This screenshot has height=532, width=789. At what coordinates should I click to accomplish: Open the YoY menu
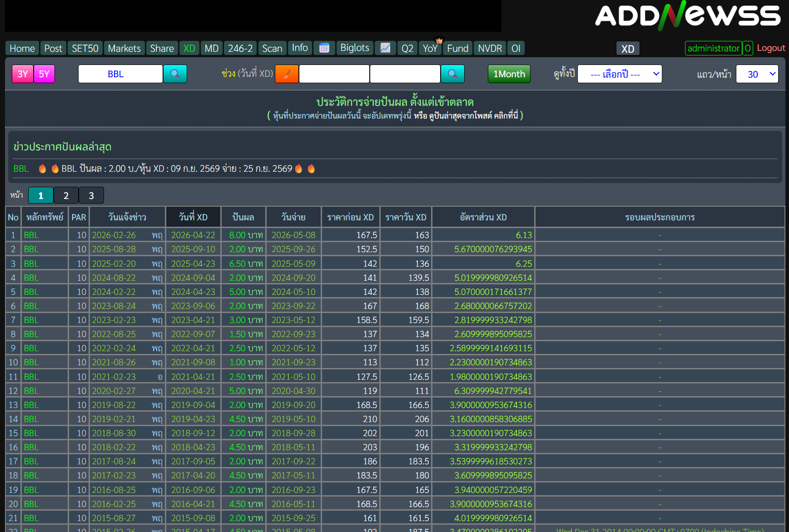click(x=430, y=48)
